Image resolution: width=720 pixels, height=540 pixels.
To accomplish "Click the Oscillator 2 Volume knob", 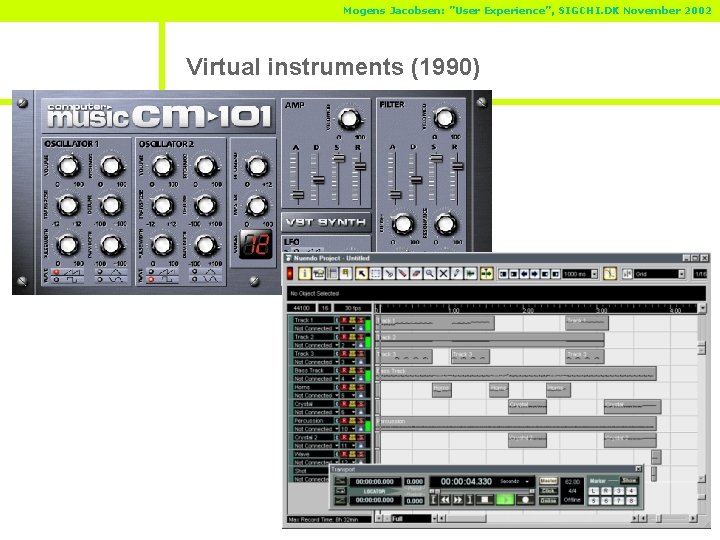I will click(163, 166).
